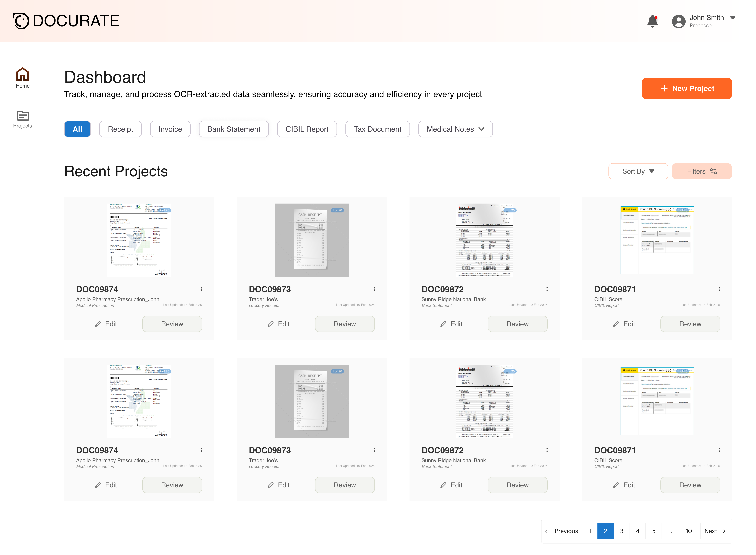Image resolution: width=756 pixels, height=555 pixels.
Task: Enable the CIBIL Report filter
Action: coord(307,129)
